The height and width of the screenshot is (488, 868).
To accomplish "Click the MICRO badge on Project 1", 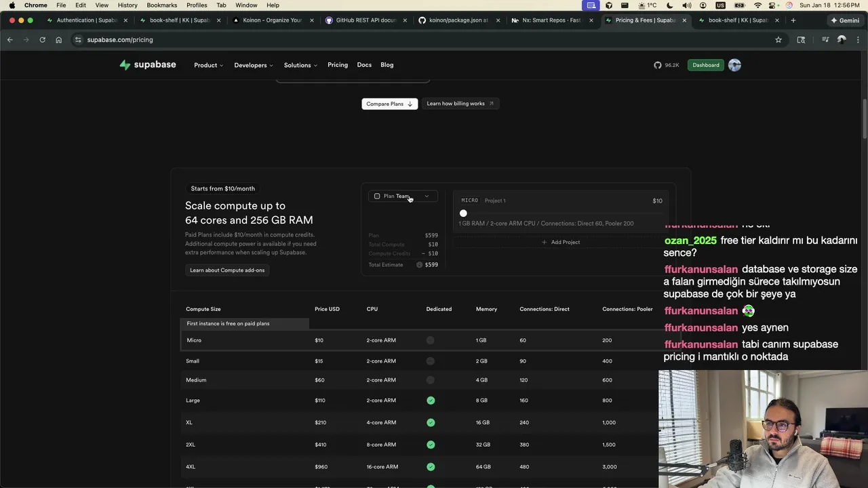I will pos(470,201).
